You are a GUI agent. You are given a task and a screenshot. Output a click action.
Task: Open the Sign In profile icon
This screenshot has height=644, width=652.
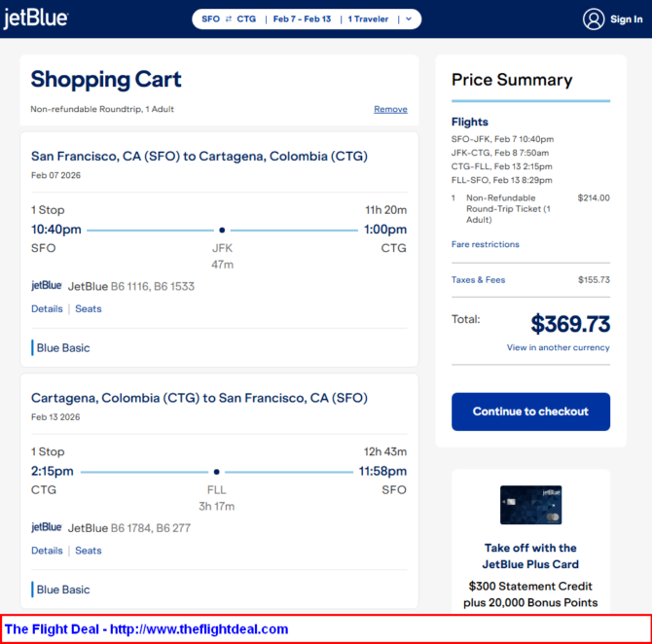594,19
